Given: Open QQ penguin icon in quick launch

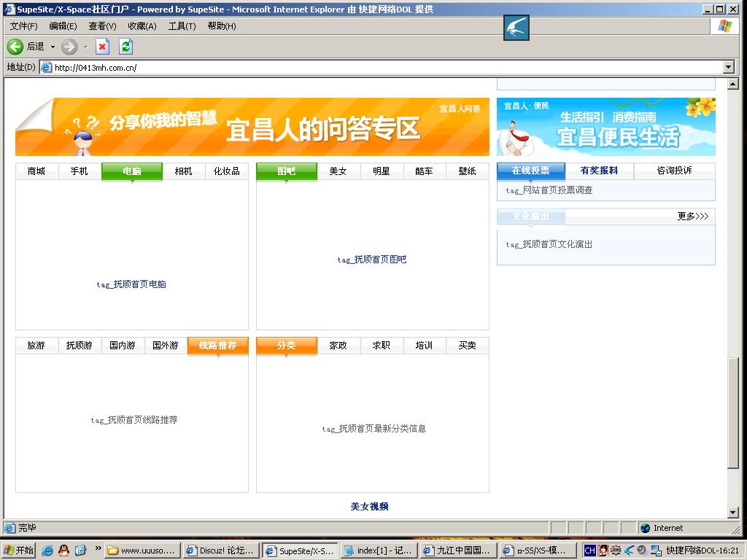Looking at the screenshot, I should [x=64, y=551].
